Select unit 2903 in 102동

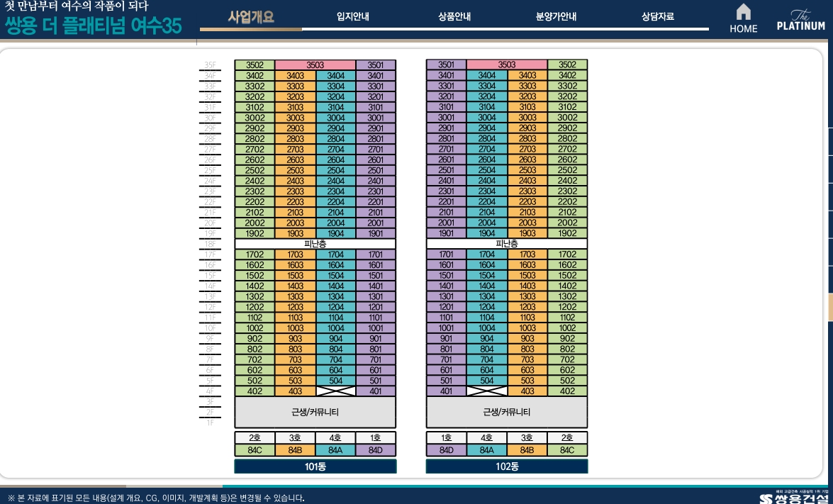(x=527, y=128)
